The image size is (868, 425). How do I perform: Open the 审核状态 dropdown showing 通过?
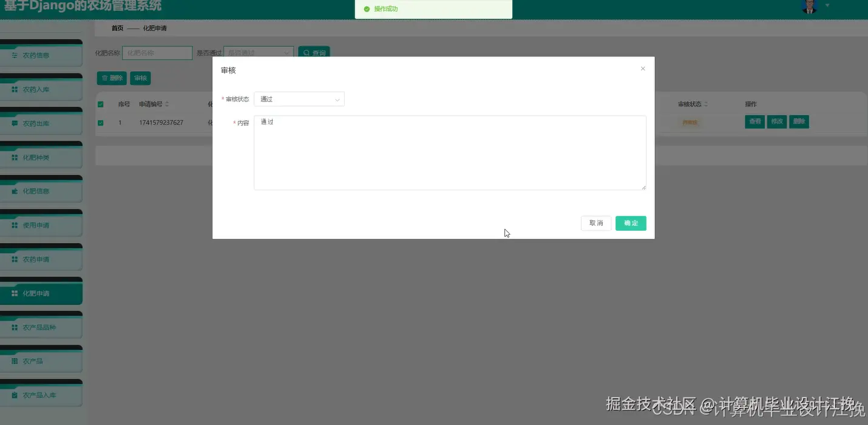coord(299,98)
